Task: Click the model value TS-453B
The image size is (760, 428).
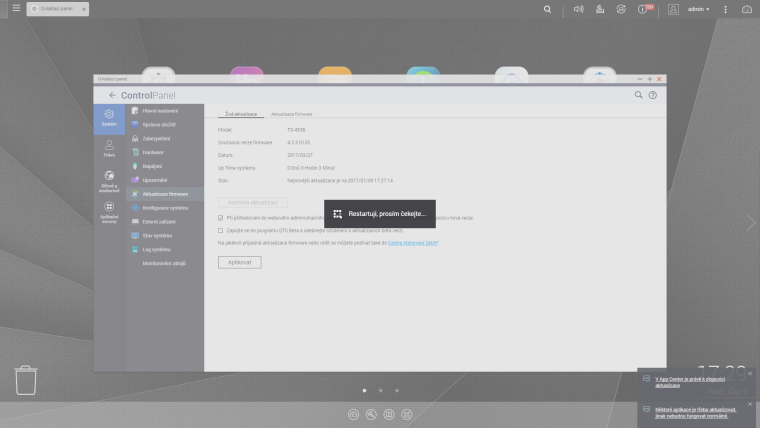Action: point(296,130)
